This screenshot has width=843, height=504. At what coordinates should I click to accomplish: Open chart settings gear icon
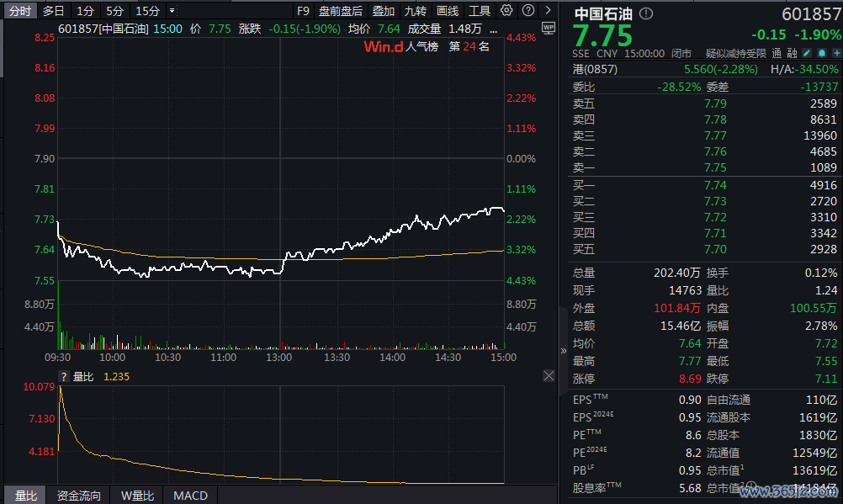(506, 11)
